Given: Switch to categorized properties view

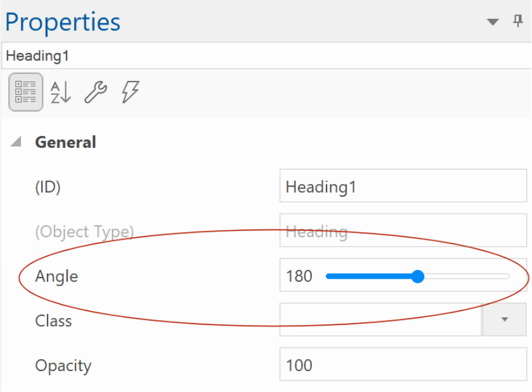Looking at the screenshot, I should tap(26, 92).
